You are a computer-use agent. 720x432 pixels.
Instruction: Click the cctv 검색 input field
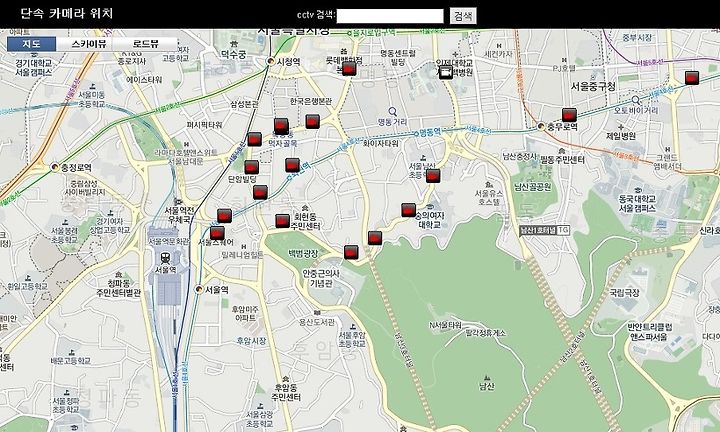[x=390, y=16]
